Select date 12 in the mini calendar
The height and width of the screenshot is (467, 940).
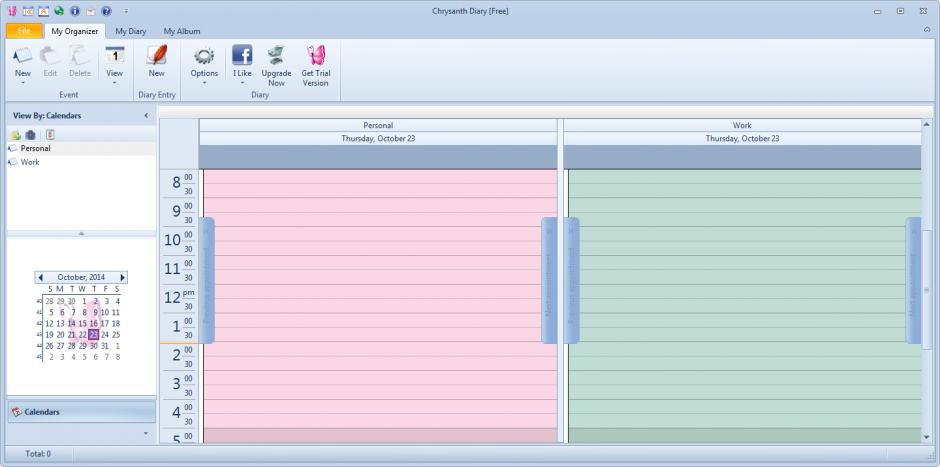click(x=49, y=323)
